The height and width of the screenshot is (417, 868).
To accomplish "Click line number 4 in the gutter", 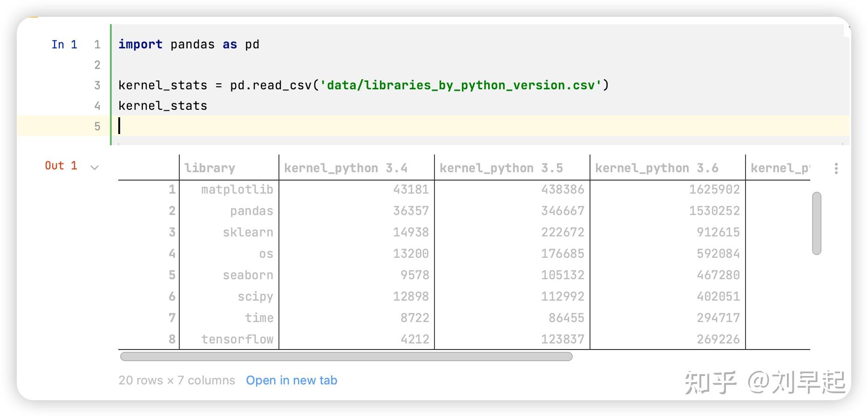I will [x=97, y=106].
